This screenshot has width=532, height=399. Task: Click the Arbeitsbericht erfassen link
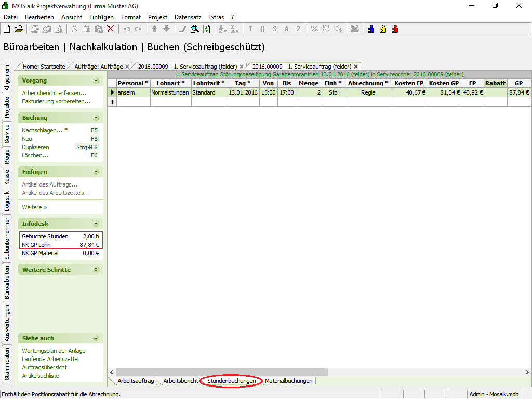[54, 93]
